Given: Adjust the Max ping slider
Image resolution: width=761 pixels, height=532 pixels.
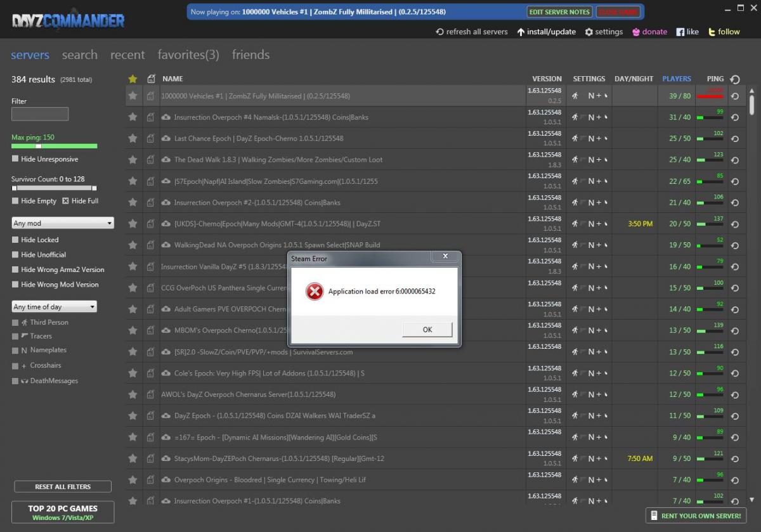Looking at the screenshot, I should click(38, 146).
